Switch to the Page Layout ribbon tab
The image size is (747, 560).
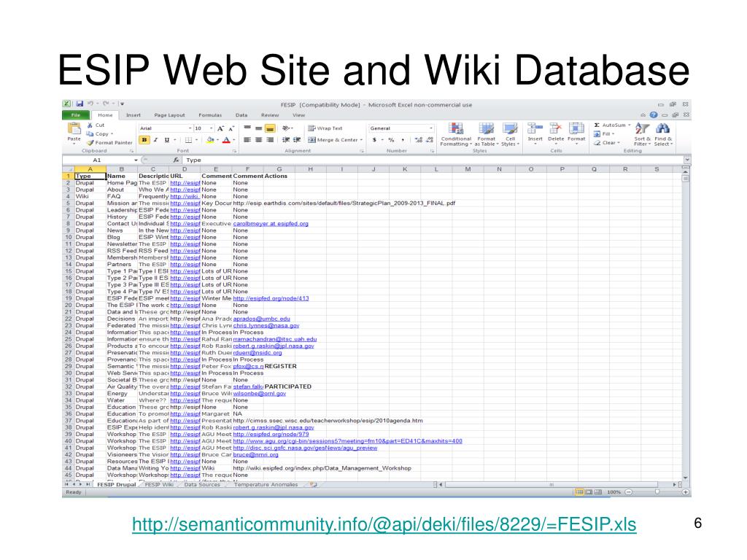(169, 115)
